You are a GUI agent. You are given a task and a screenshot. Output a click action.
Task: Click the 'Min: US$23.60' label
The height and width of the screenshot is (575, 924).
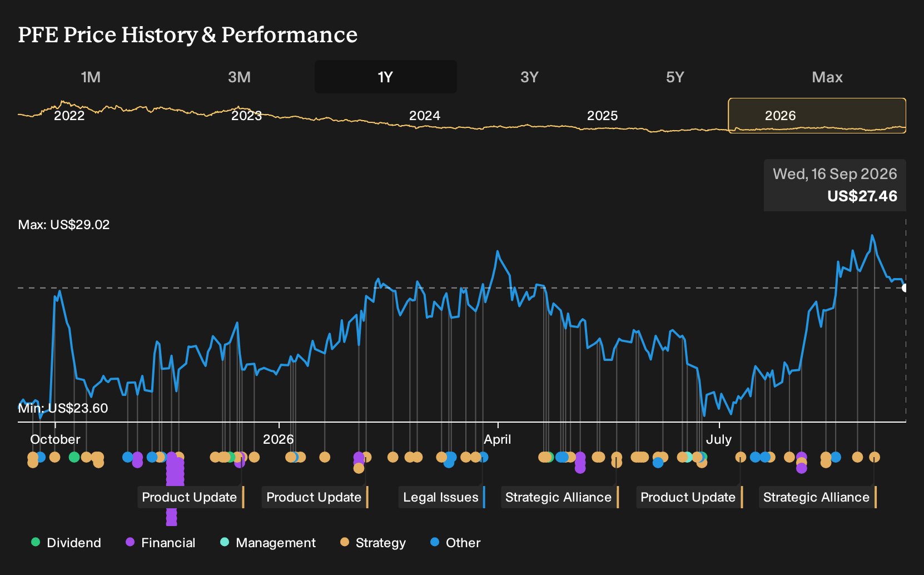click(63, 408)
